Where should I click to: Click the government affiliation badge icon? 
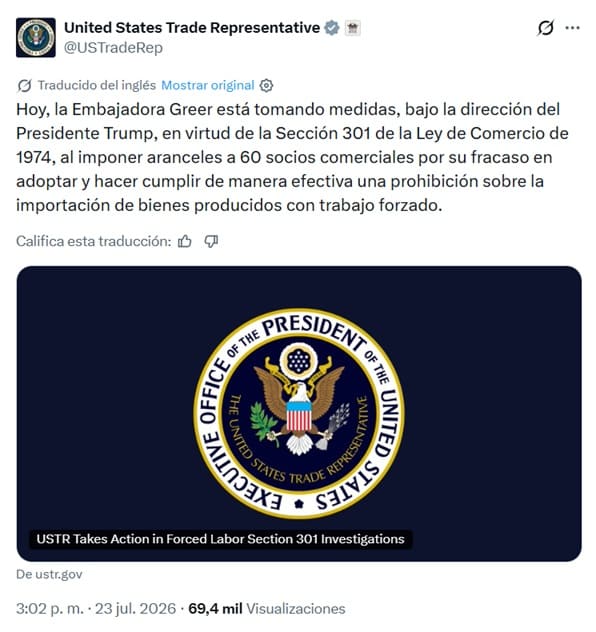pos(353,28)
